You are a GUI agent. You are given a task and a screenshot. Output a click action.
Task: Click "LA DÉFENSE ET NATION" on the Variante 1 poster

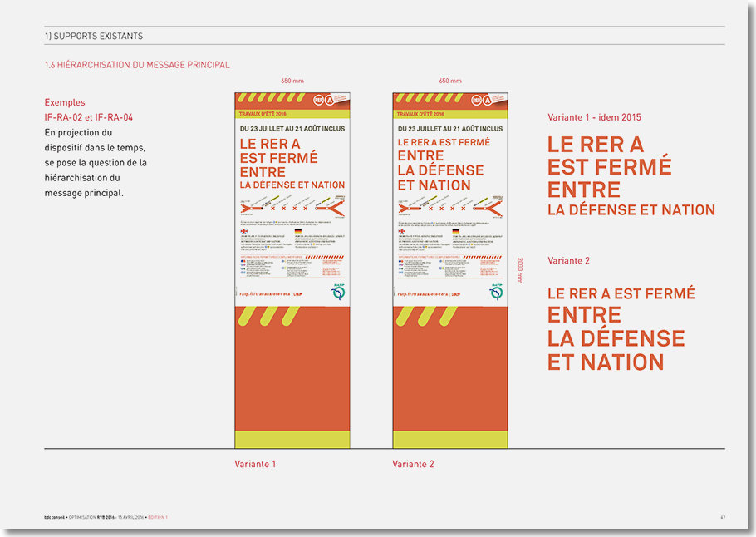[x=292, y=185]
